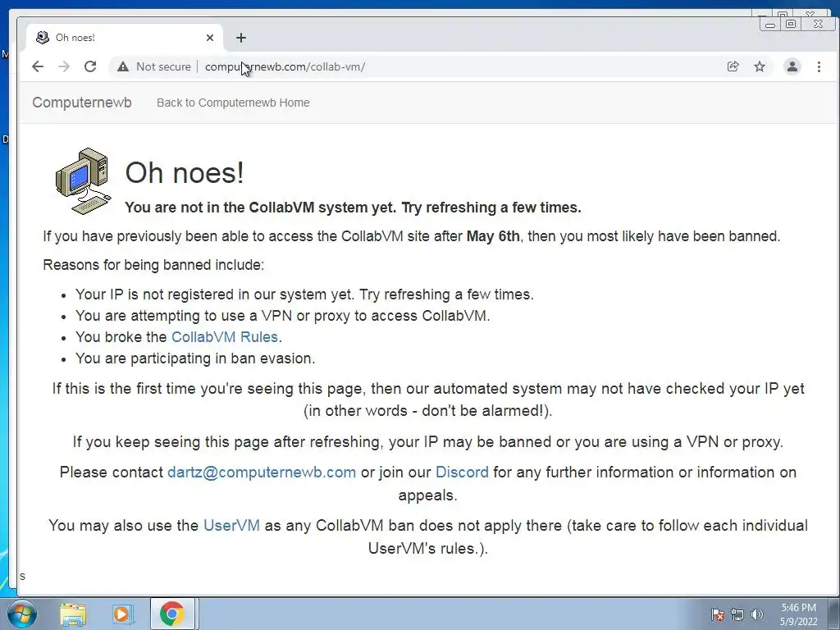Viewport: 840px width, 630px height.
Task: Click the browser forward arrow
Action: [64, 66]
